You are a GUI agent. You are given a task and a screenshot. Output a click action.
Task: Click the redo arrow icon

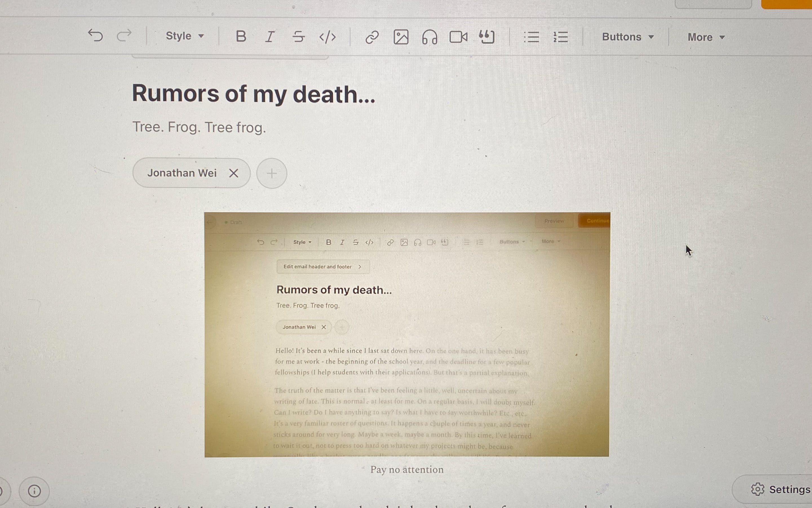coord(124,35)
